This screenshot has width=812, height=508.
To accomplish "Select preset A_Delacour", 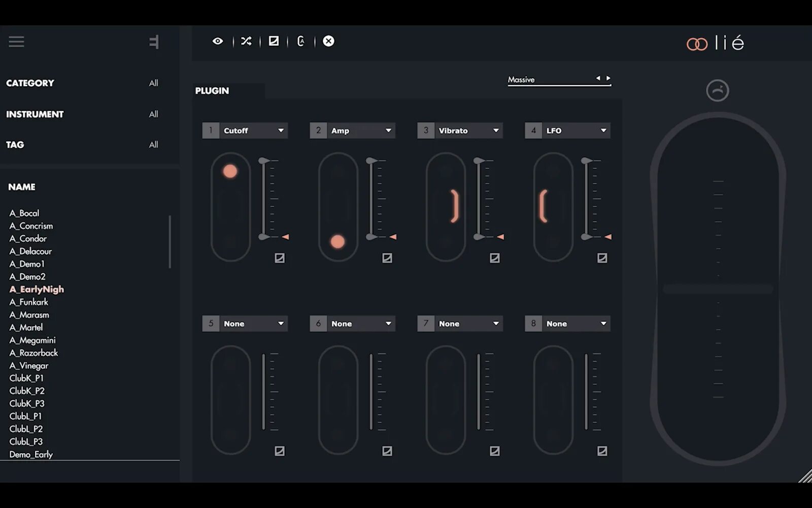I will 30,251.
